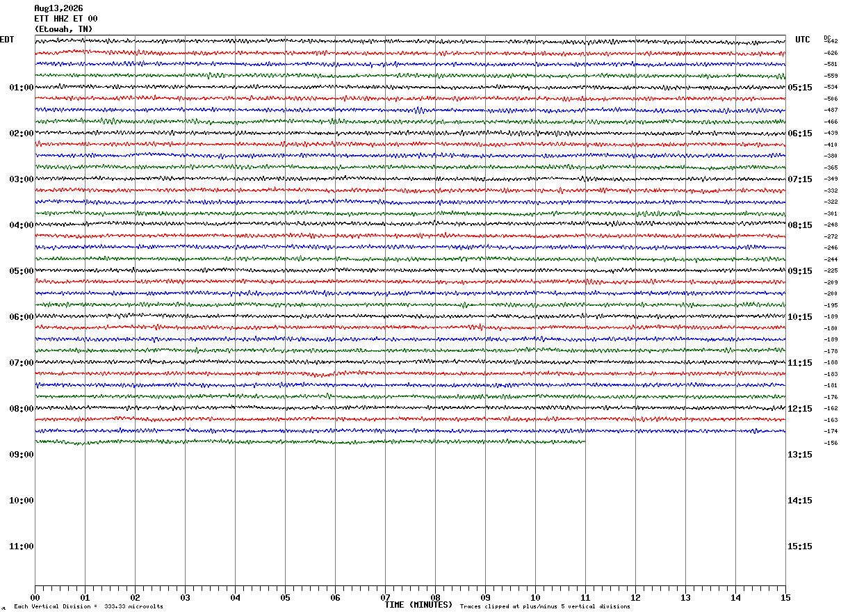Select the UTC time label '12:15'
The width and height of the screenshot is (841, 616).
pos(800,409)
